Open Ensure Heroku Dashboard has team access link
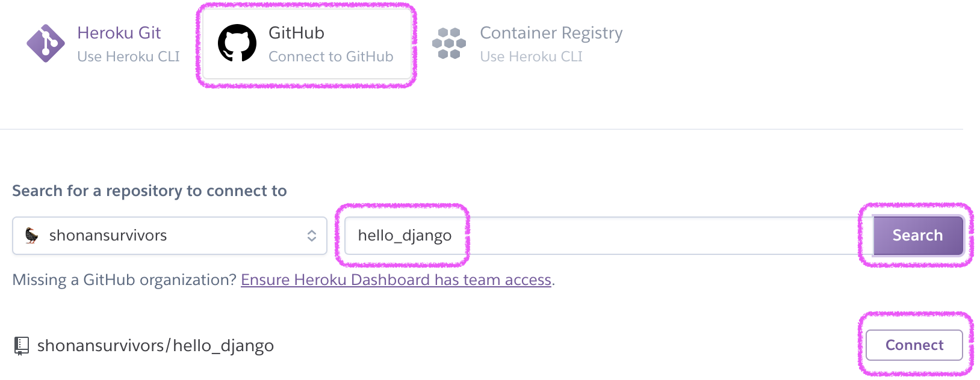980x380 pixels. point(396,280)
